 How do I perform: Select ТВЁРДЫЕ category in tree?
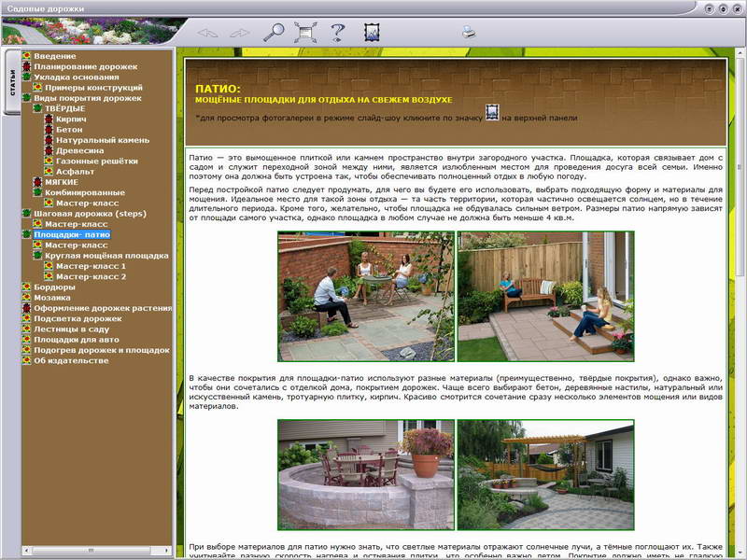coord(65,108)
